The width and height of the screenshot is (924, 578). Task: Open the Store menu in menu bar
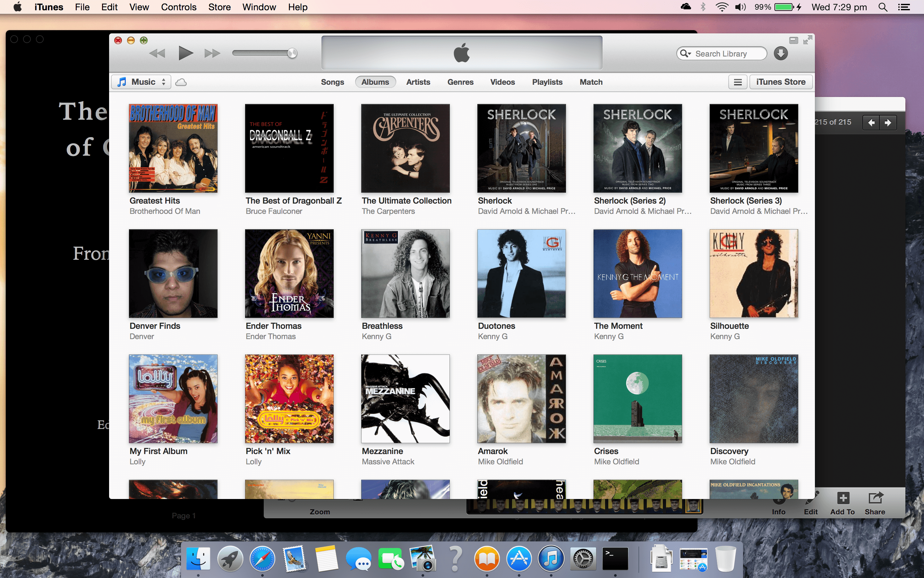[219, 7]
